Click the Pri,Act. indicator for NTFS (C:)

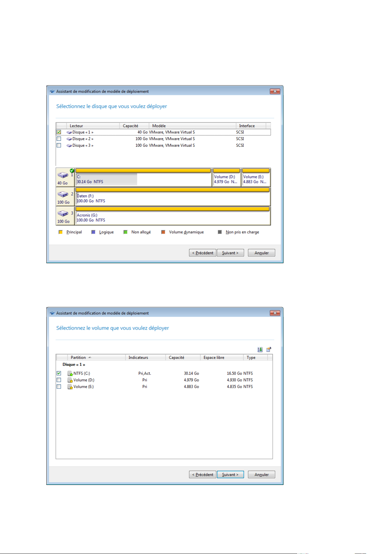[x=145, y=373]
